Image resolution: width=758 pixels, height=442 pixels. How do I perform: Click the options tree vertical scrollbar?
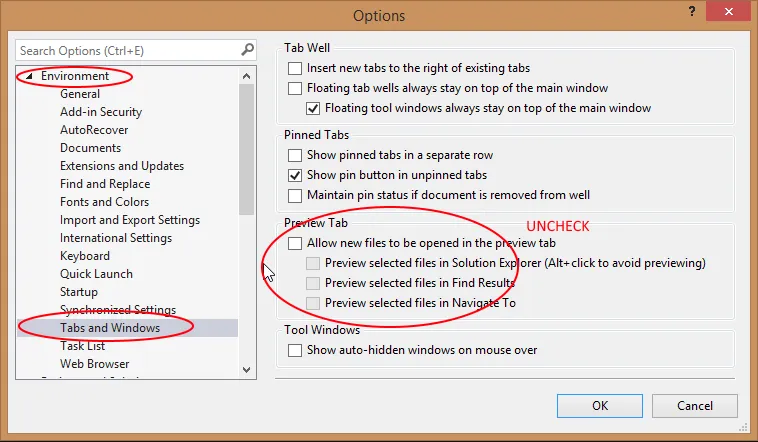247,150
